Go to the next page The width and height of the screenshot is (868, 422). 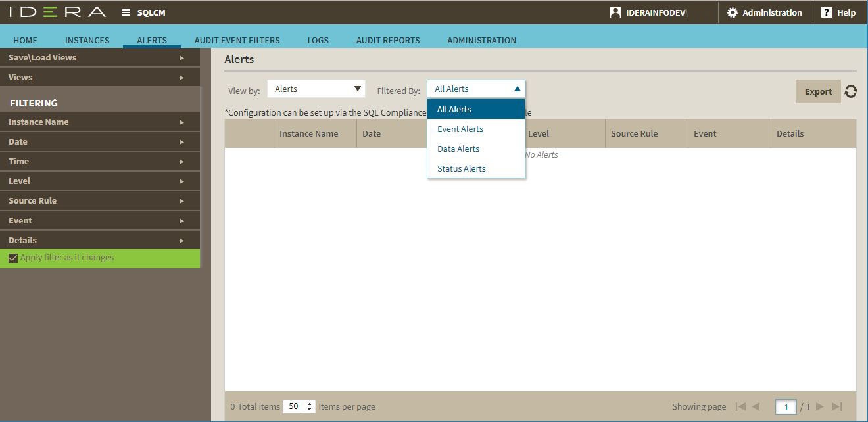click(x=820, y=406)
